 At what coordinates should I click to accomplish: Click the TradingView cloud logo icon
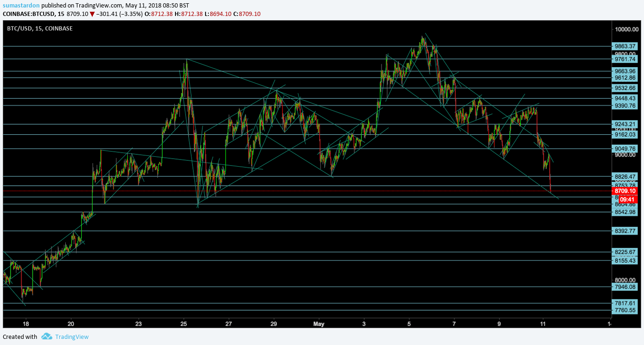46,337
